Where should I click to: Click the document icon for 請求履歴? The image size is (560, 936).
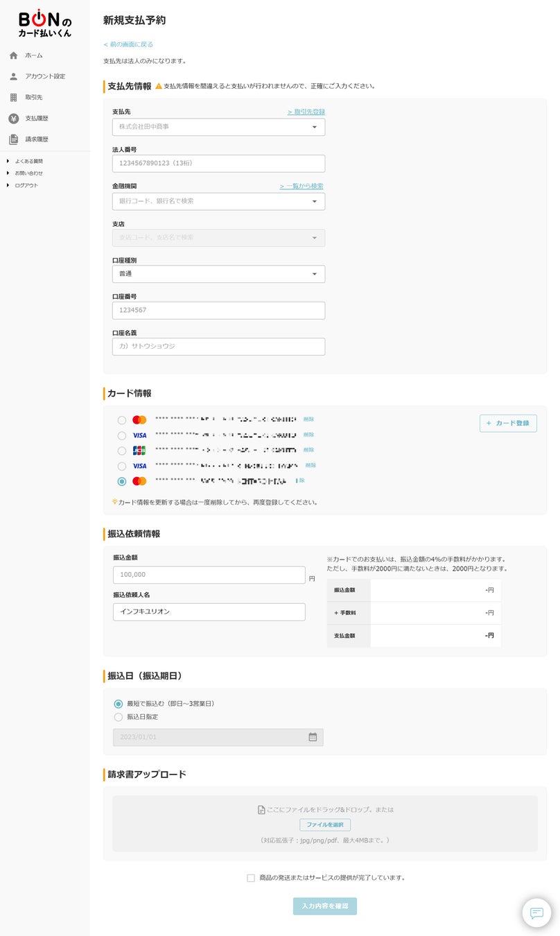(x=14, y=139)
